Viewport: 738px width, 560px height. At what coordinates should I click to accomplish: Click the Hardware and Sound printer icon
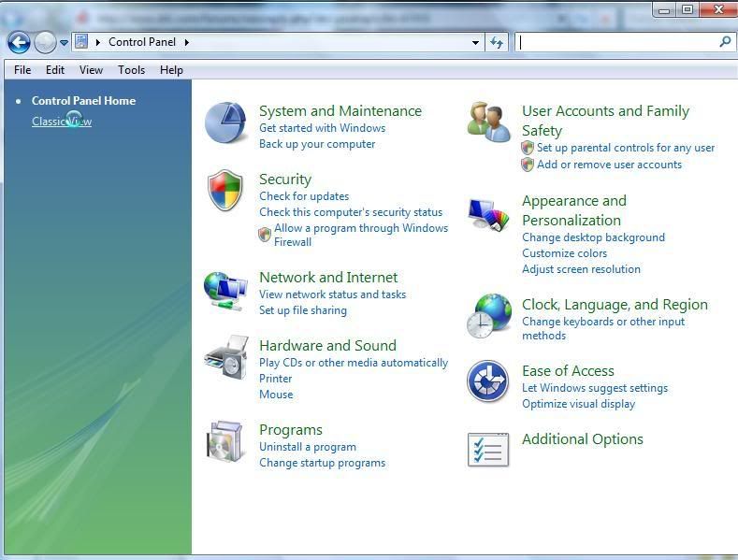[226, 358]
